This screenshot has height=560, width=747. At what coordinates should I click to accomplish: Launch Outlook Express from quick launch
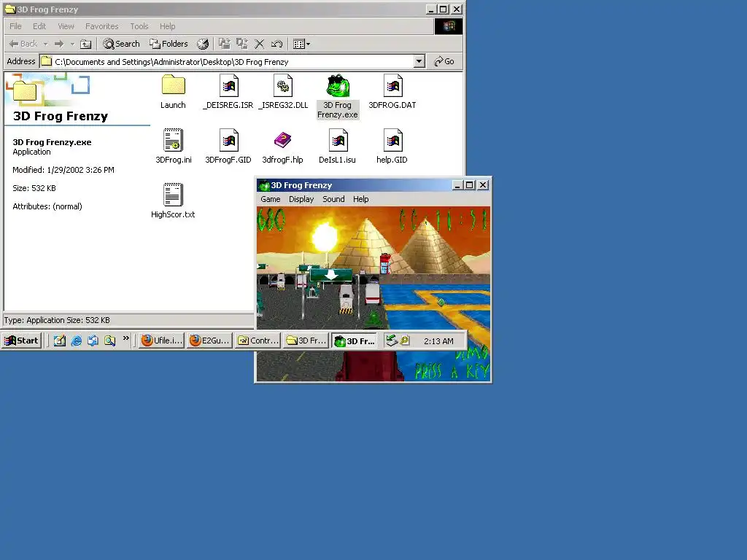point(93,341)
